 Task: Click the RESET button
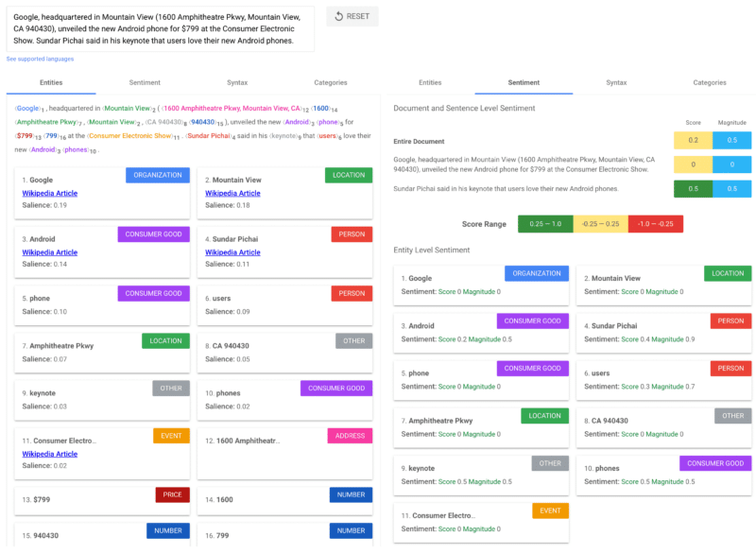pos(352,16)
